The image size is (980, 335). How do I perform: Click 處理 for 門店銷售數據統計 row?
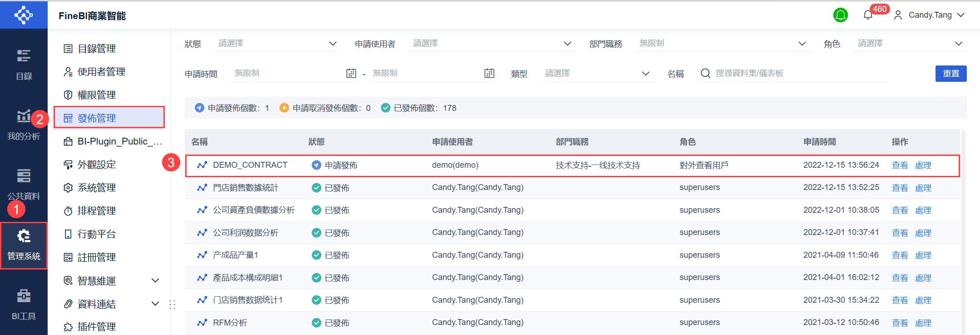pyautogui.click(x=923, y=188)
